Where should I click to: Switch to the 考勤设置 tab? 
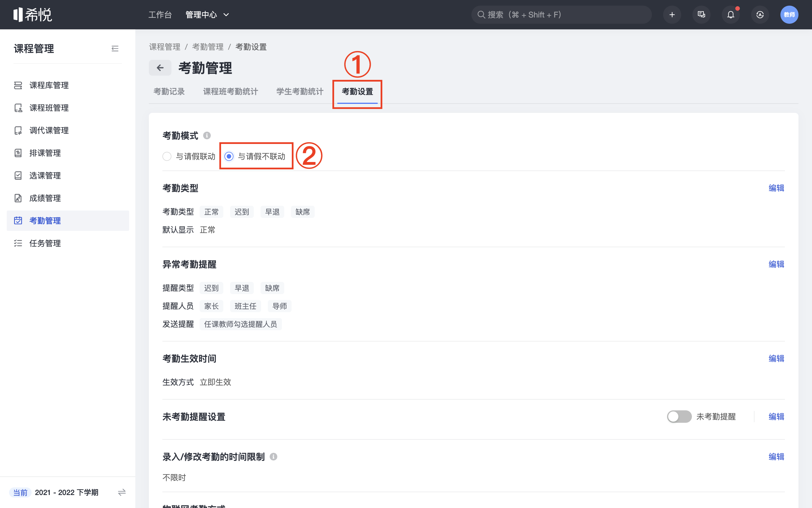tap(357, 91)
